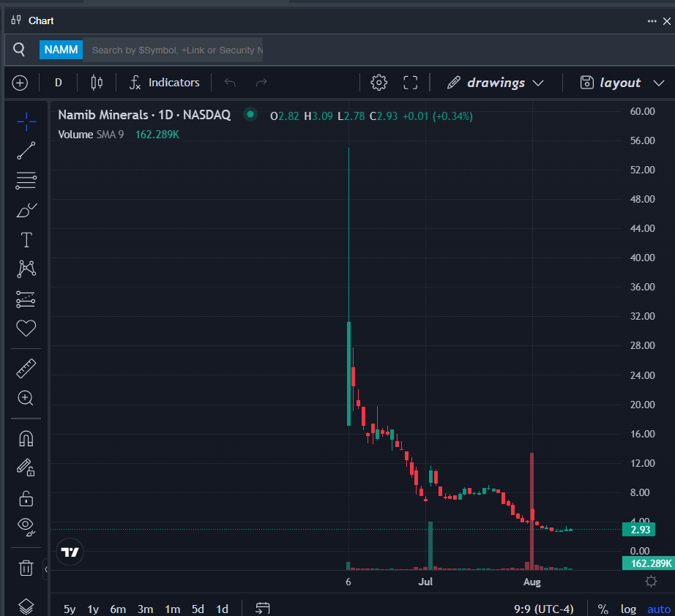Image resolution: width=675 pixels, height=616 pixels.
Task: Select the ruler measure tool
Action: pyautogui.click(x=26, y=369)
